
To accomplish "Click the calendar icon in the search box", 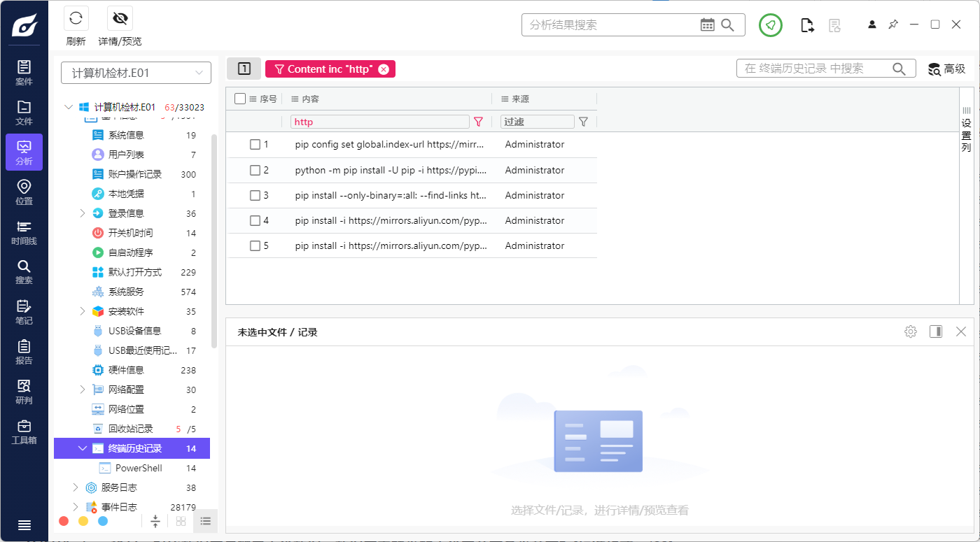I will pos(707,25).
